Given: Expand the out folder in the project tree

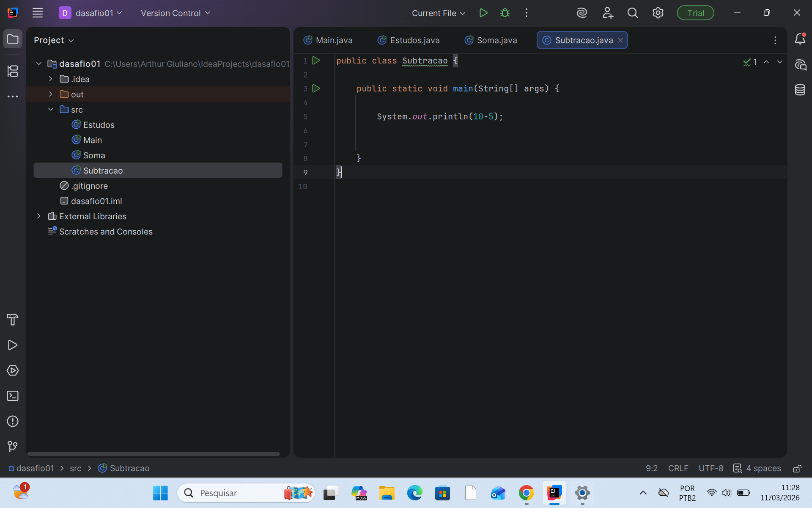Looking at the screenshot, I should [x=51, y=94].
